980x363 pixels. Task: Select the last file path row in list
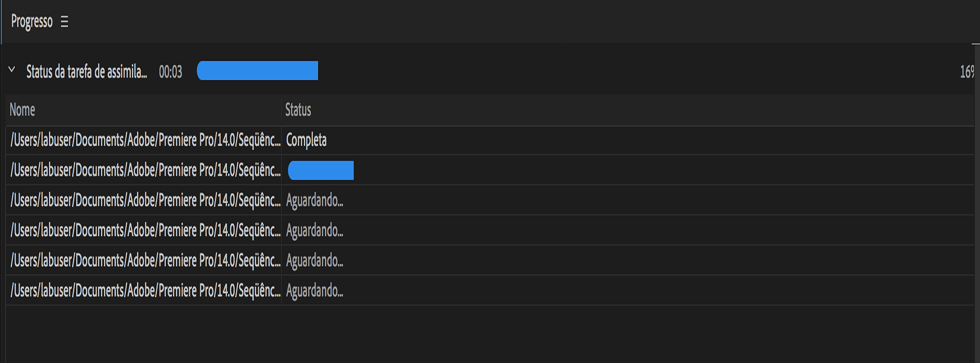(145, 291)
